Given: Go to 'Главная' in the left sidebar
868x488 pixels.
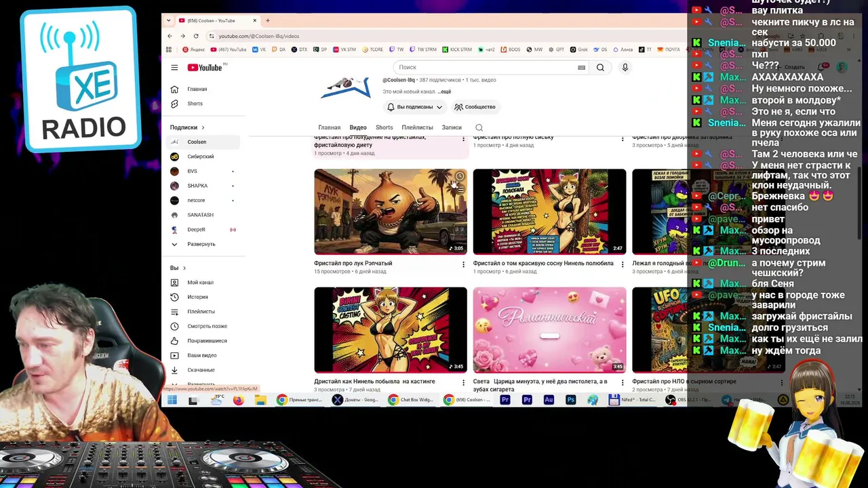Looking at the screenshot, I should pos(203,89).
